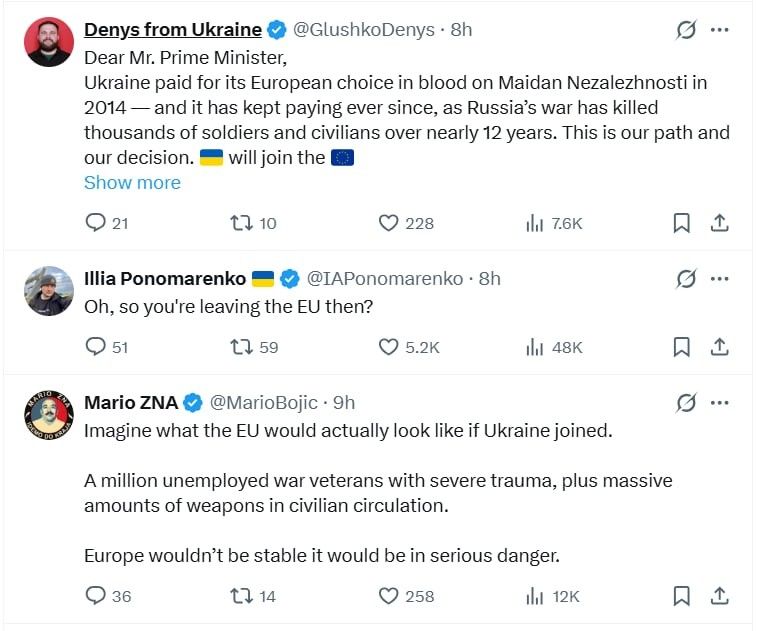This screenshot has width=757, height=631.
Task: Open Mario ZNA's profile picture
Action: pos(48,416)
